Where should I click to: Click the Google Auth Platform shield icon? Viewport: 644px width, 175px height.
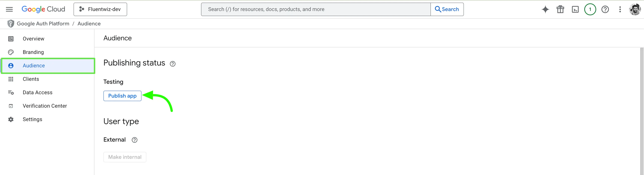click(x=10, y=23)
